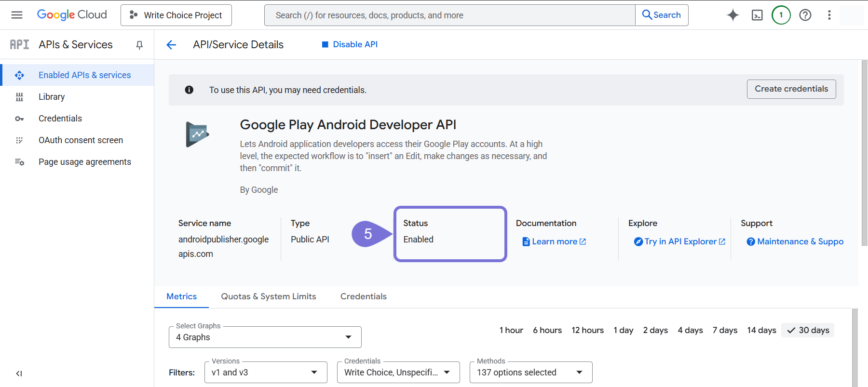
Task: Open the help question mark menu
Action: [x=805, y=15]
